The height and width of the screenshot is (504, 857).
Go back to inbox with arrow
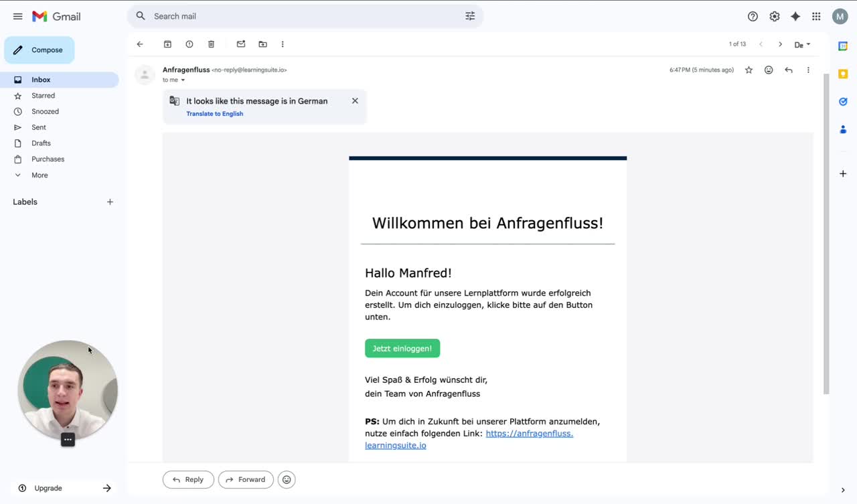click(x=140, y=44)
